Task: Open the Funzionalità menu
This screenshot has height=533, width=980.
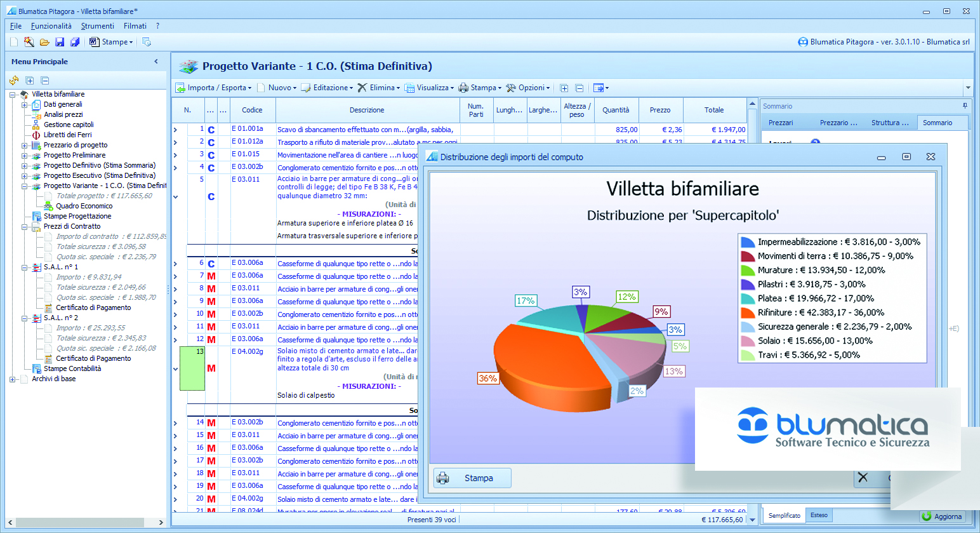Action: point(51,26)
